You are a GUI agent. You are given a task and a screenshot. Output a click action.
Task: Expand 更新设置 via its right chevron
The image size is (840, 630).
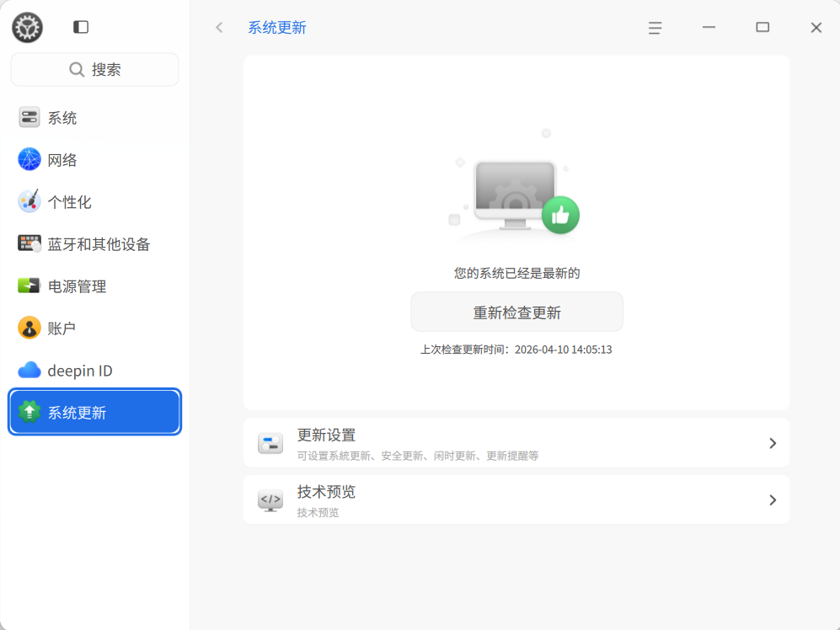click(x=773, y=442)
